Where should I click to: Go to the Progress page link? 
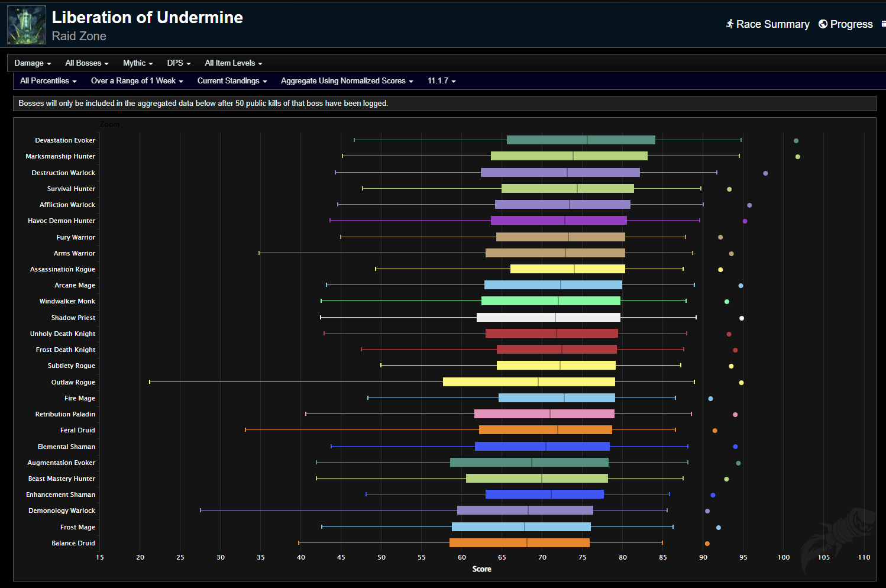[x=851, y=24]
